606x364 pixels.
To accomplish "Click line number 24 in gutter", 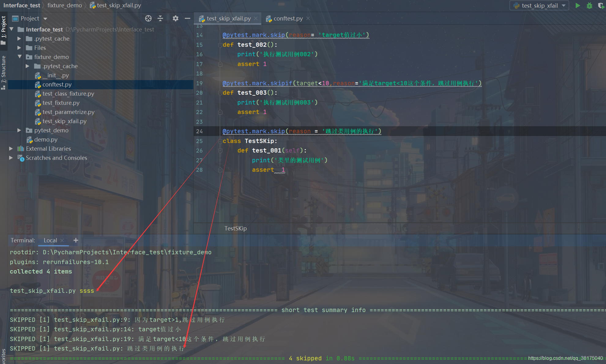I will pyautogui.click(x=199, y=131).
